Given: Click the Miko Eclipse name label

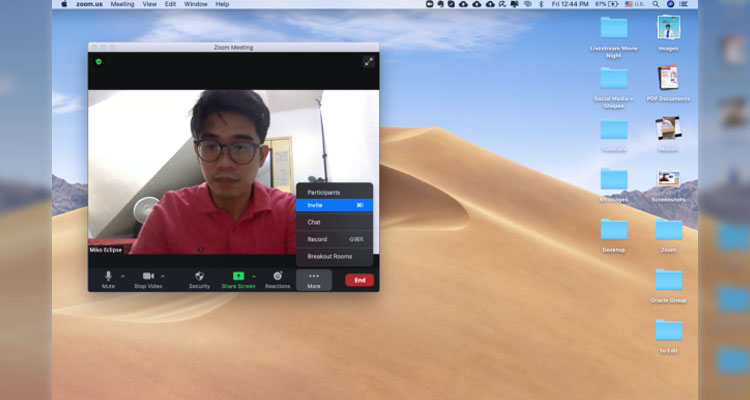Looking at the screenshot, I should click(x=105, y=250).
